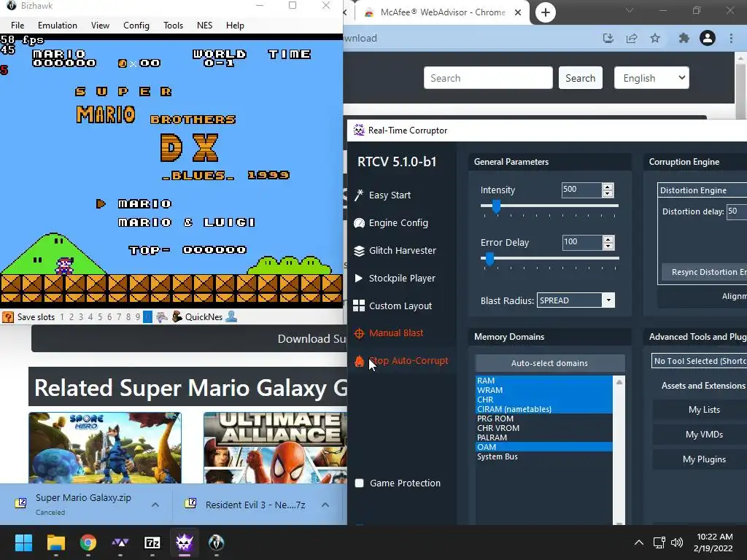
Task: Increase Intensity with the up spinner arrow
Action: [x=608, y=187]
